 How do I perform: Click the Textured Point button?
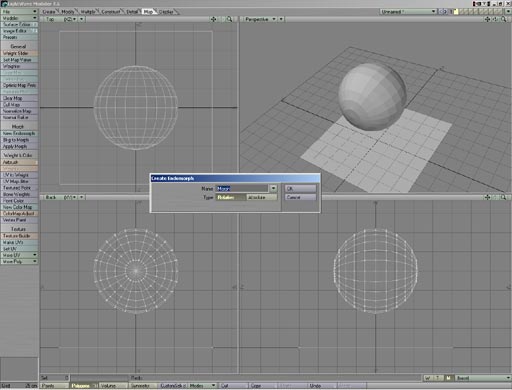19,188
